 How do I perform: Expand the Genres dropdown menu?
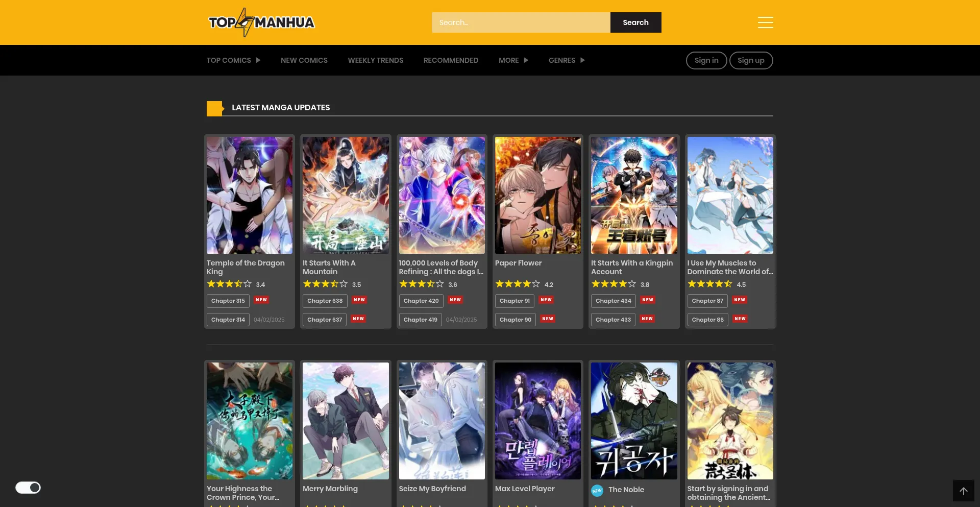(567, 60)
